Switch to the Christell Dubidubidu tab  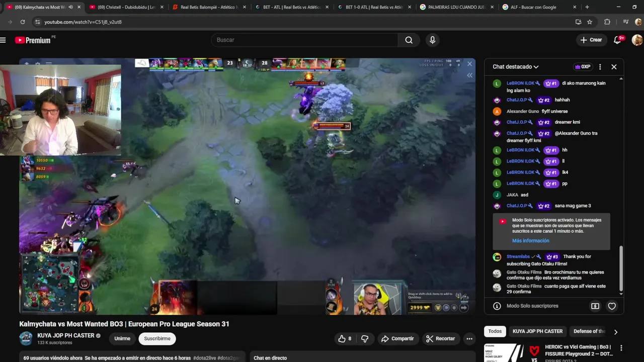[x=126, y=7]
